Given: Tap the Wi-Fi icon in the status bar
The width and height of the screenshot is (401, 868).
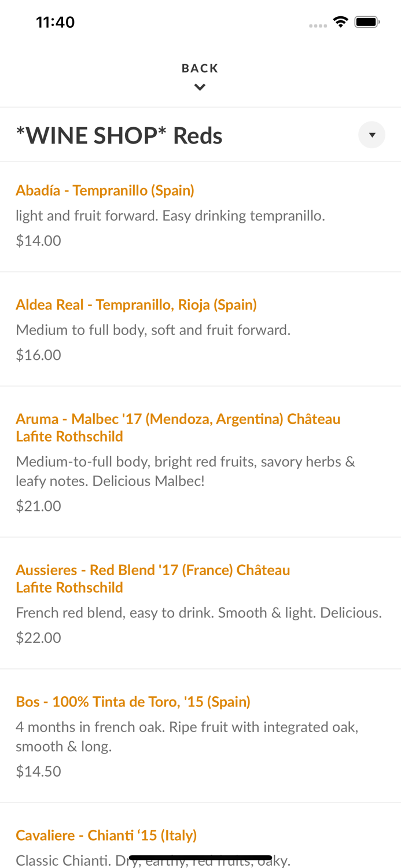Looking at the screenshot, I should 341,21.
